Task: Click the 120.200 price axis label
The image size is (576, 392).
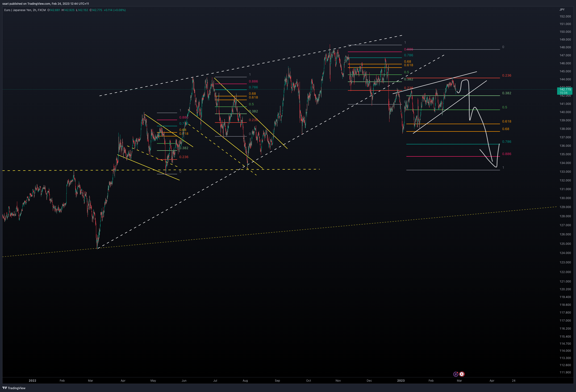Action: 565,289
